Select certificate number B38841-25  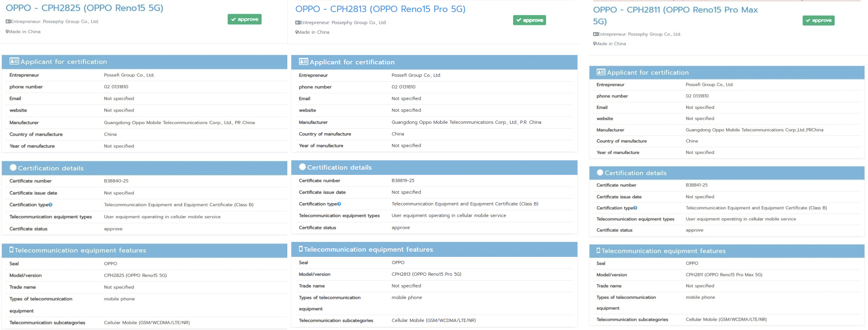pyautogui.click(x=697, y=185)
